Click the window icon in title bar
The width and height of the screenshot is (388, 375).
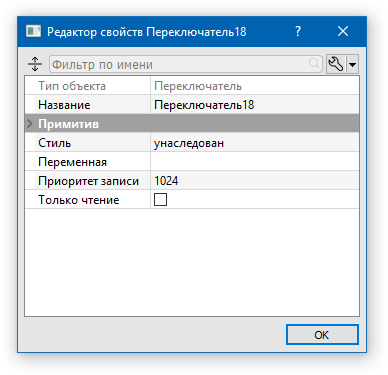coord(33,31)
